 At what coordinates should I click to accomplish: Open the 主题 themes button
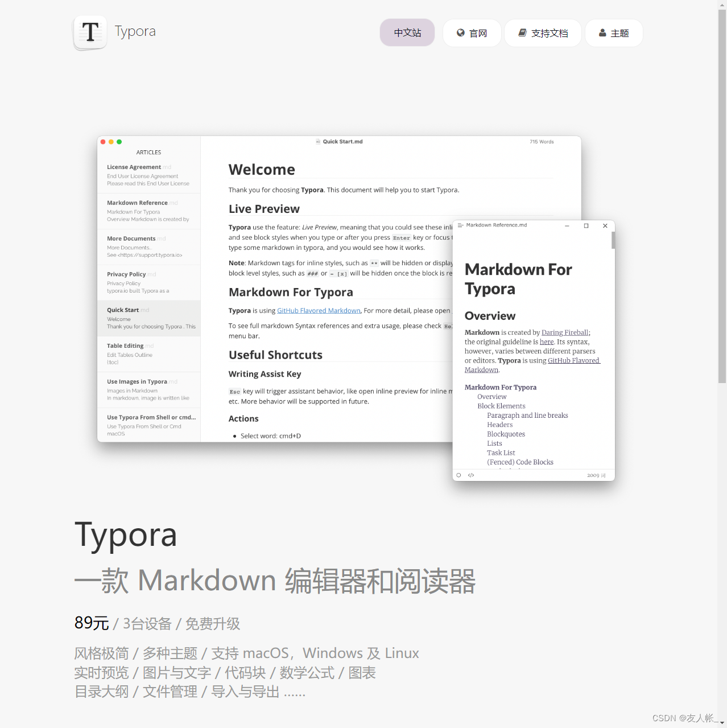click(614, 33)
